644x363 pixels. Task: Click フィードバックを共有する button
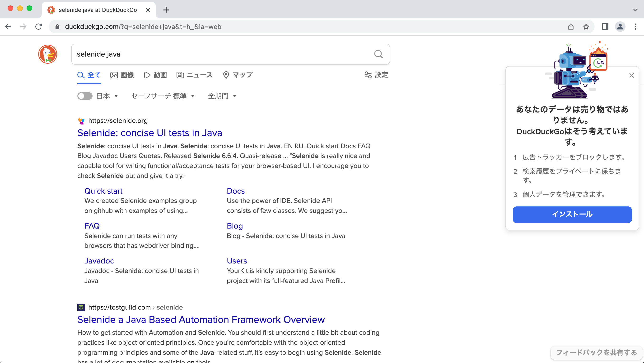coord(597,353)
